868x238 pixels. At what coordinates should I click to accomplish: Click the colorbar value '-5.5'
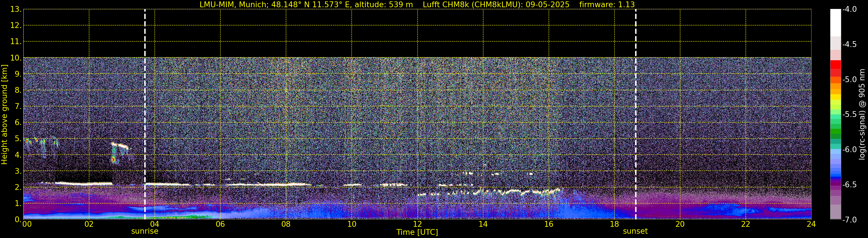click(x=849, y=115)
